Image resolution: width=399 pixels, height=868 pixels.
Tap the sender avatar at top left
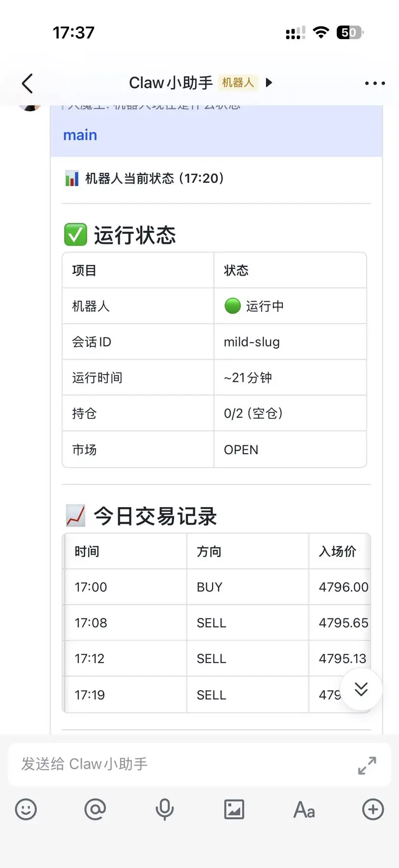30,105
